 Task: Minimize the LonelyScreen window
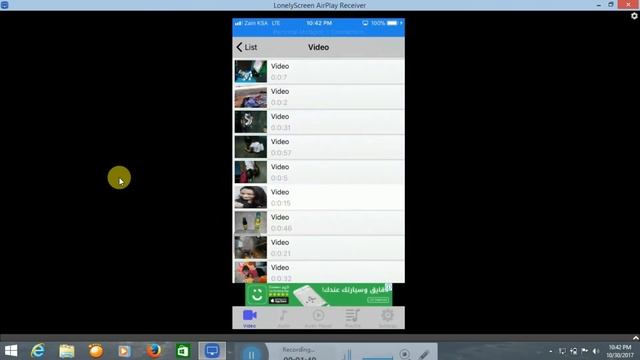tap(598, 5)
